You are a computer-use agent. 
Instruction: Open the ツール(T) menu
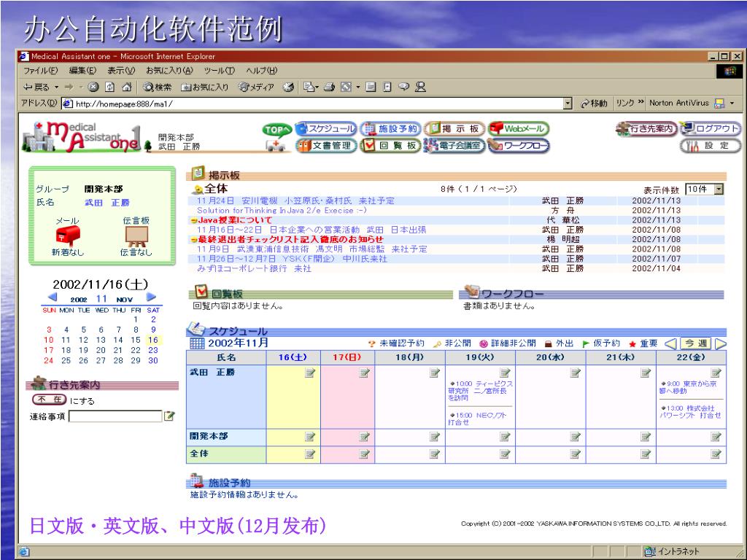click(220, 71)
